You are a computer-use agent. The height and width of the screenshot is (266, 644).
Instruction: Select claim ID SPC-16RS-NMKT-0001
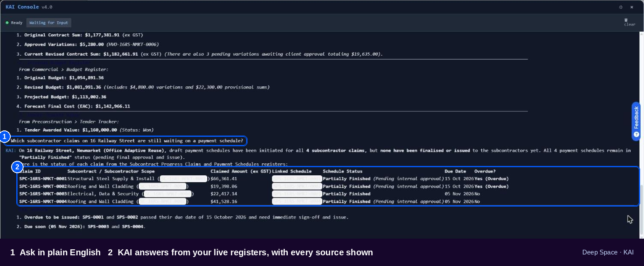click(43, 179)
